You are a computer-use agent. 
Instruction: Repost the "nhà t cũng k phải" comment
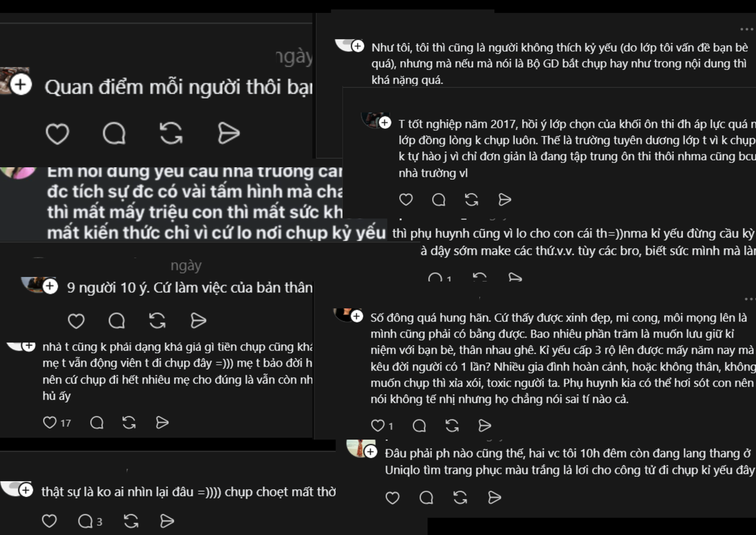click(129, 422)
